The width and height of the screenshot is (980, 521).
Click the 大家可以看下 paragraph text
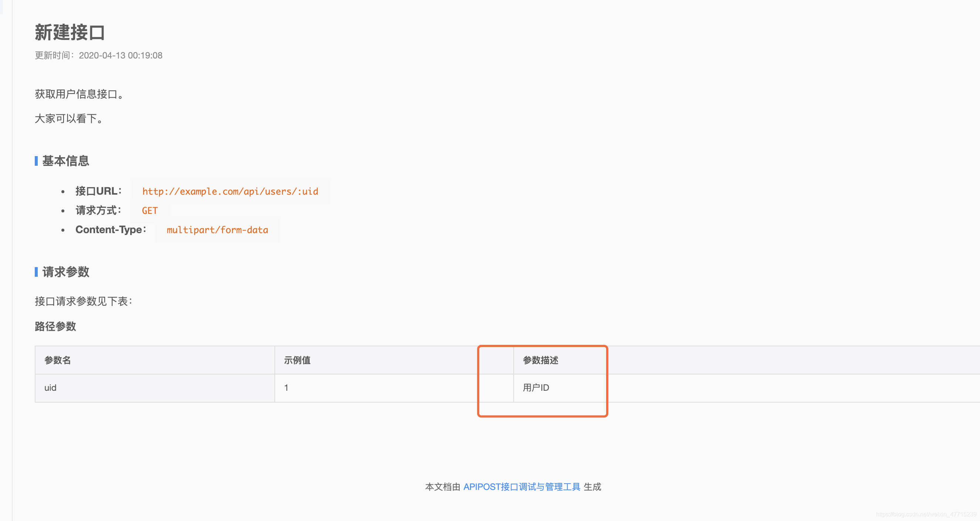click(x=68, y=119)
